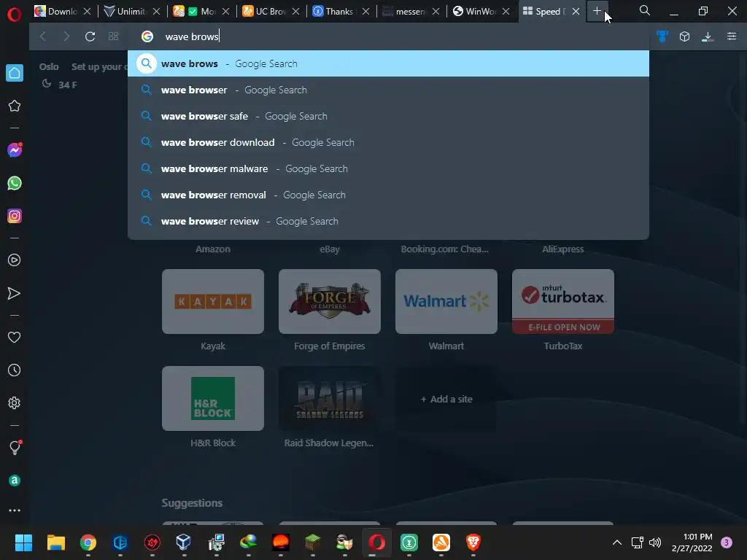Close the Speed Dial tab

[x=576, y=11]
